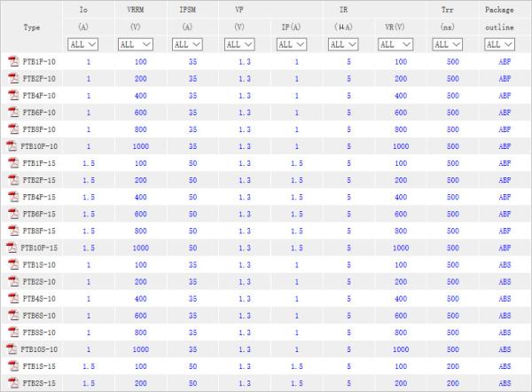Viewport: 532px width, 392px height.
Task: Open the PDF datasheet icon for PTB8F-15
Action: [x=13, y=231]
